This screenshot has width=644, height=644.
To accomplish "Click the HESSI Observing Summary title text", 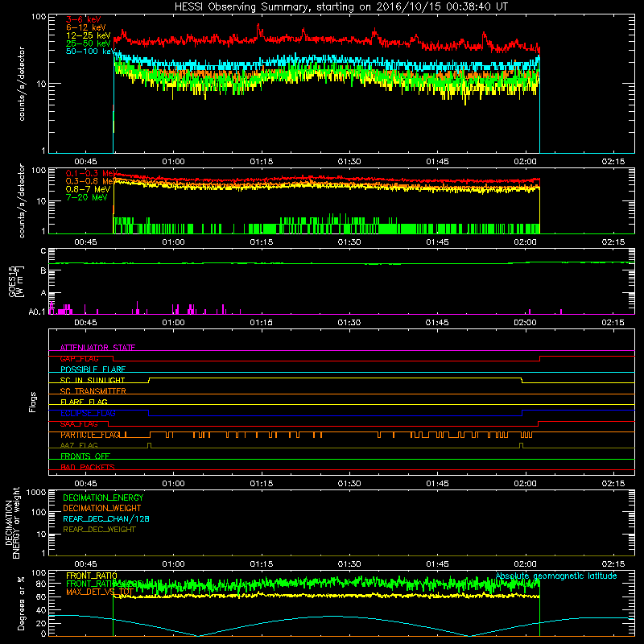I will (341, 7).
